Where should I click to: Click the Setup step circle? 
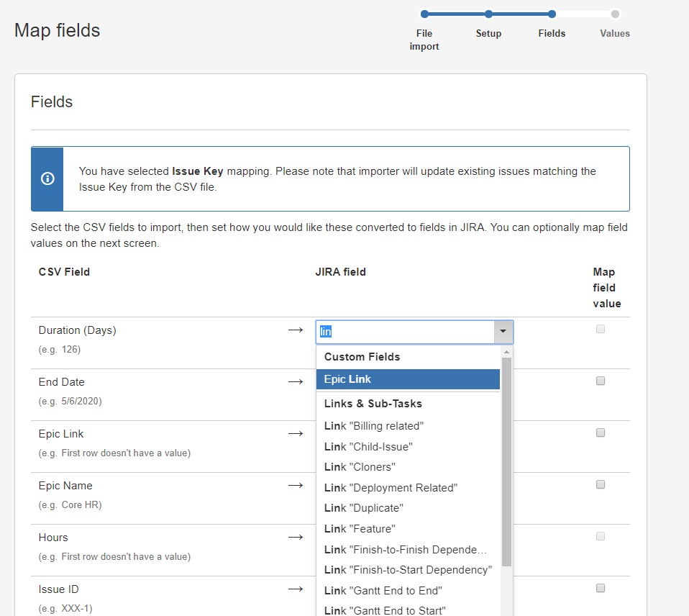click(x=488, y=14)
